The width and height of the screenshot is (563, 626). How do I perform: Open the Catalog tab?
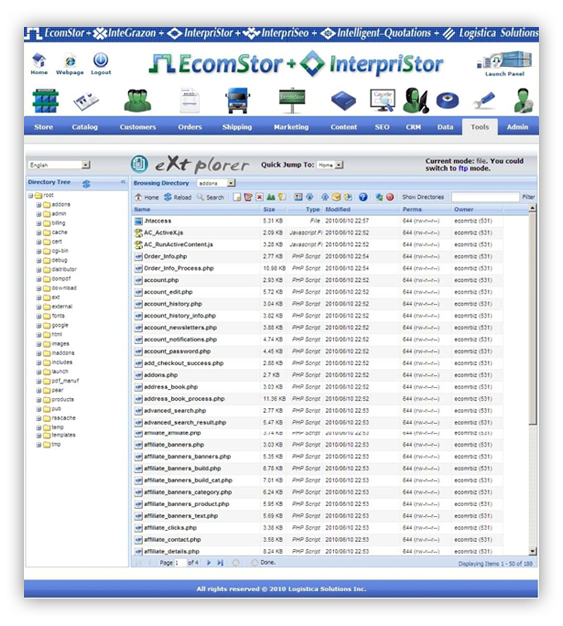(x=85, y=127)
